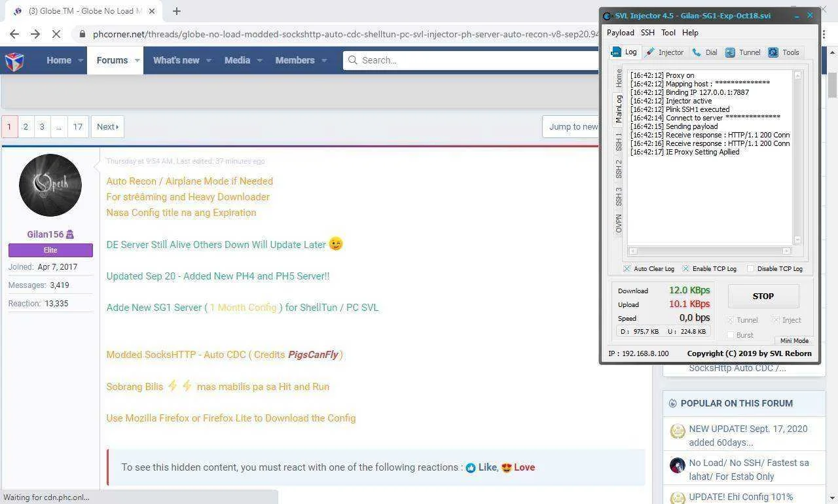Switch SVL Injector to Mini Mode

[x=794, y=340]
